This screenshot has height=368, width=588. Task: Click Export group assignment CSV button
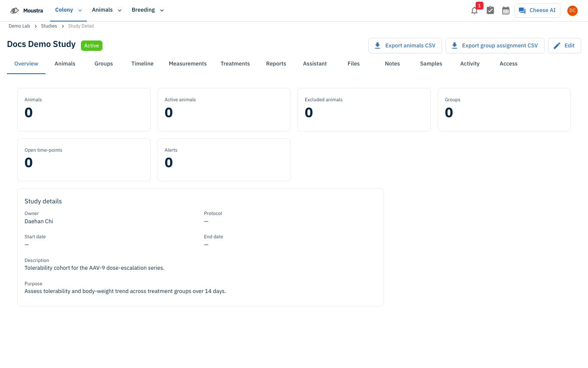495,46
